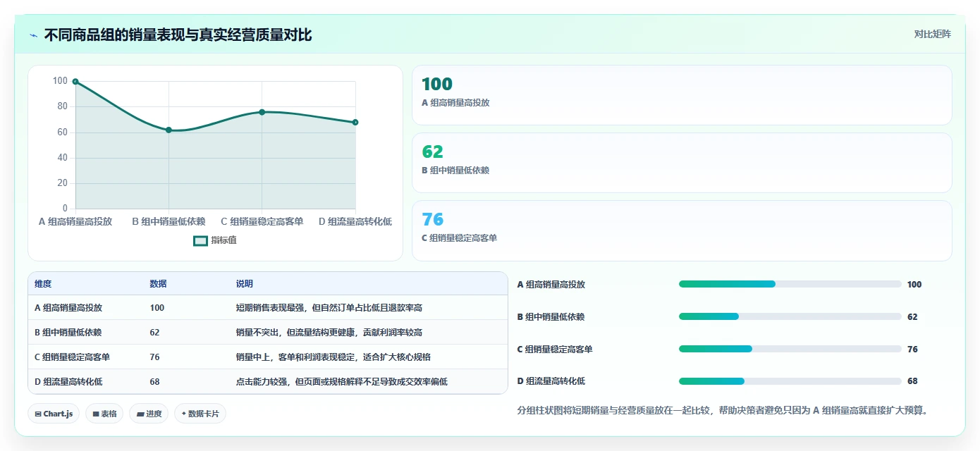Click the y-axis tick label 80
The width and height of the screenshot is (980, 451).
click(63, 106)
